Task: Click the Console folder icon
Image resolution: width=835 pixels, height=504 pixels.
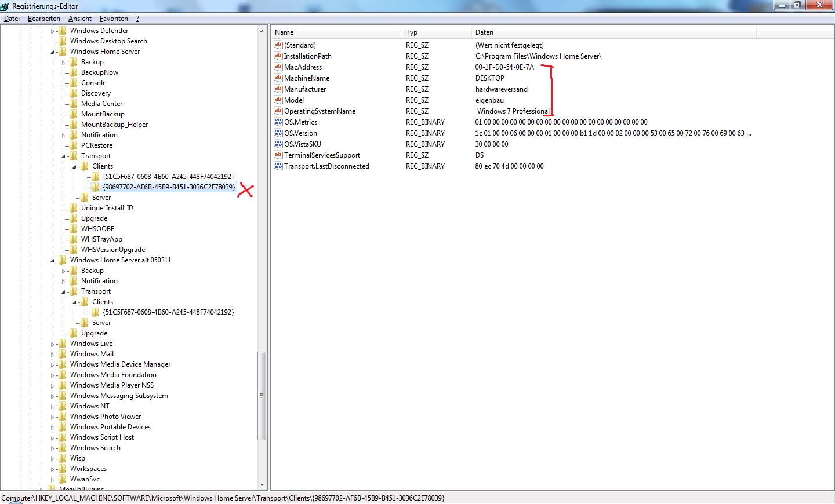Action: tap(74, 83)
